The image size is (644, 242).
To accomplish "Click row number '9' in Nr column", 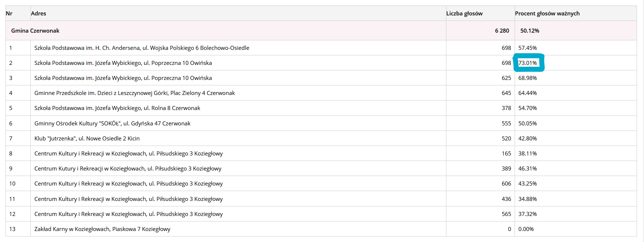I will pos(11,169).
